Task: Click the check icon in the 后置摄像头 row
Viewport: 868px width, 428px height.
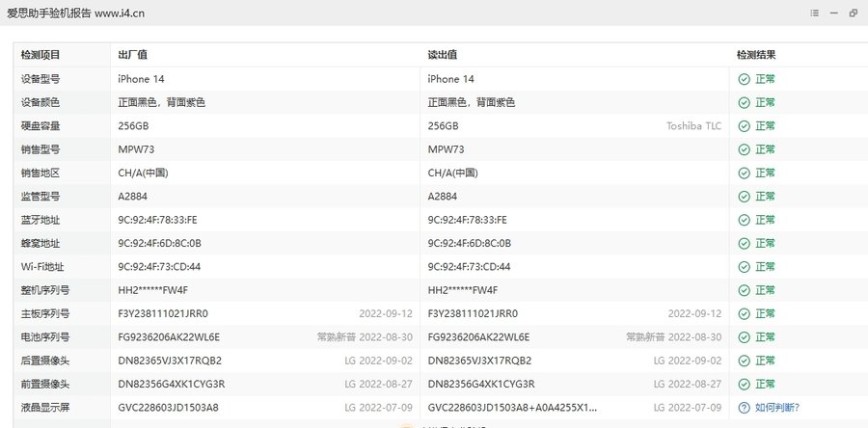Action: coord(744,361)
